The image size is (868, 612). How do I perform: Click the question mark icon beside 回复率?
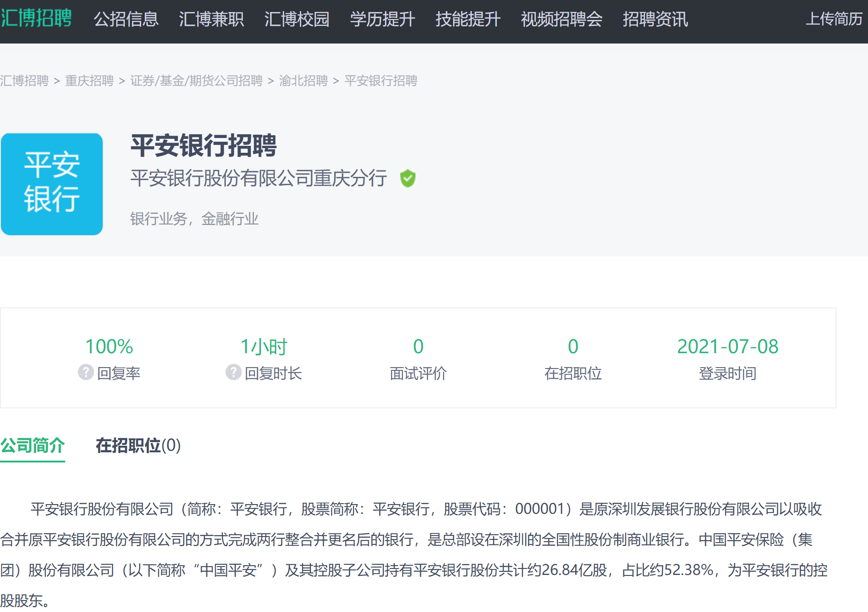tap(86, 372)
